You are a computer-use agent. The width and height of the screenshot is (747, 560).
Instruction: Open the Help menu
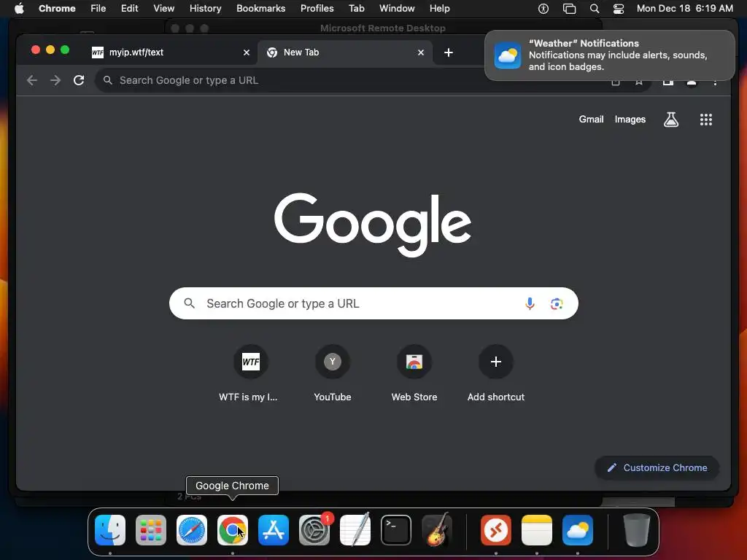point(439,8)
